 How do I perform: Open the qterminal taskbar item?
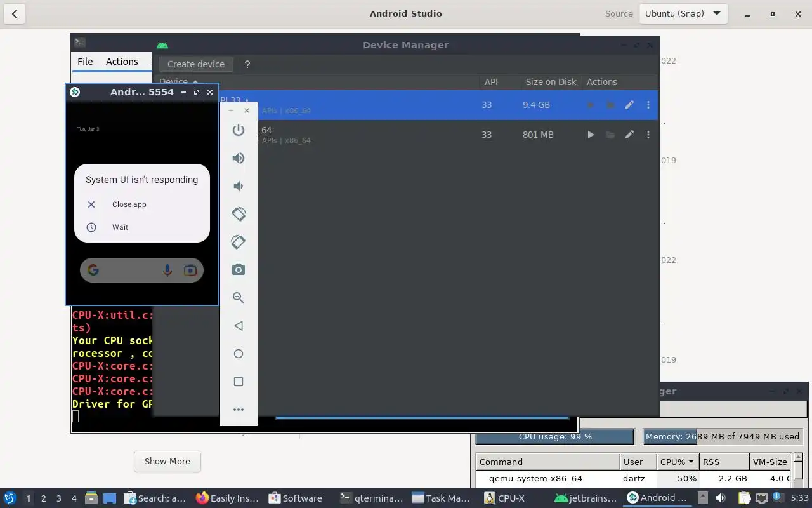pyautogui.click(x=372, y=498)
